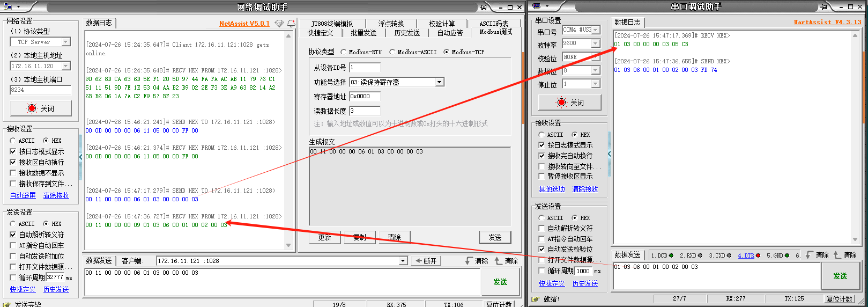Open the 功能号选择 function code dropdown
The height and width of the screenshot is (307, 868).
439,82
